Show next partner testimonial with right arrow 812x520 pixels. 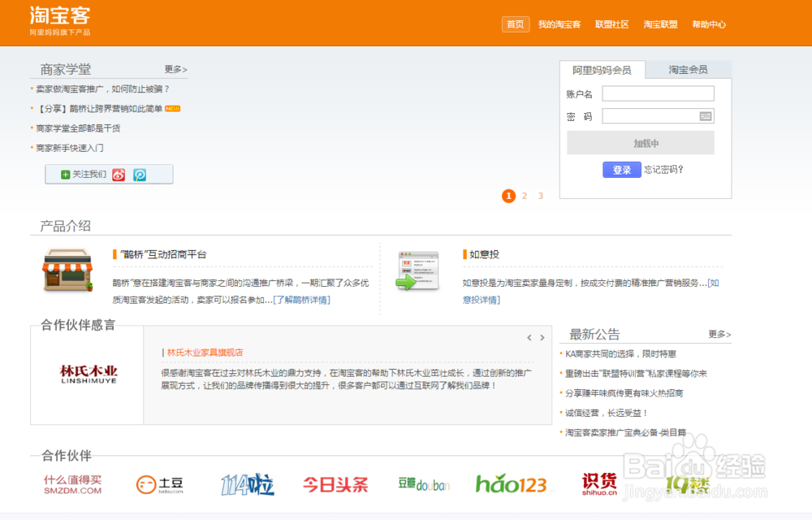542,338
